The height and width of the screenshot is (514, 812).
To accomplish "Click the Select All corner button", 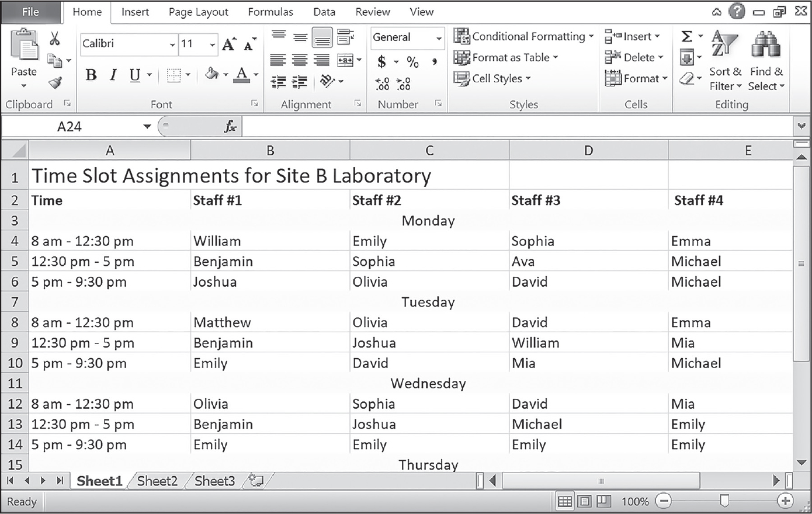I will (x=15, y=151).
